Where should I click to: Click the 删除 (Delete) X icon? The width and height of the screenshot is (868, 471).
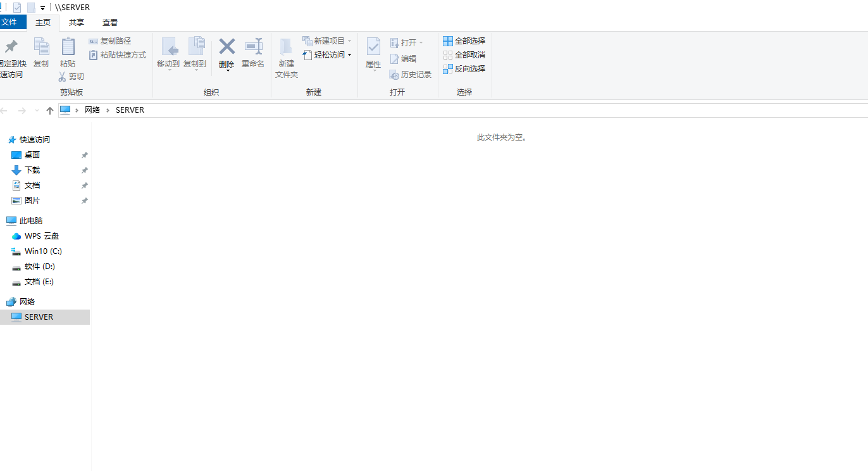coord(226,46)
